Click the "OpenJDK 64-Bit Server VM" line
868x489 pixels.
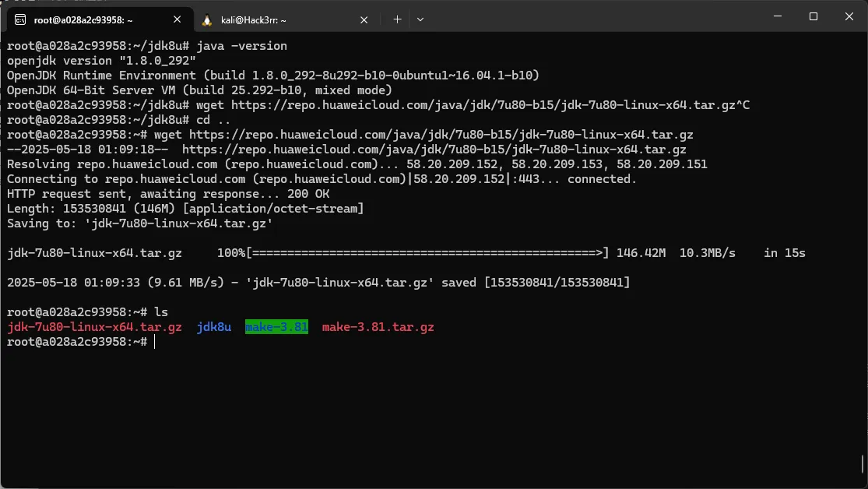199,90
